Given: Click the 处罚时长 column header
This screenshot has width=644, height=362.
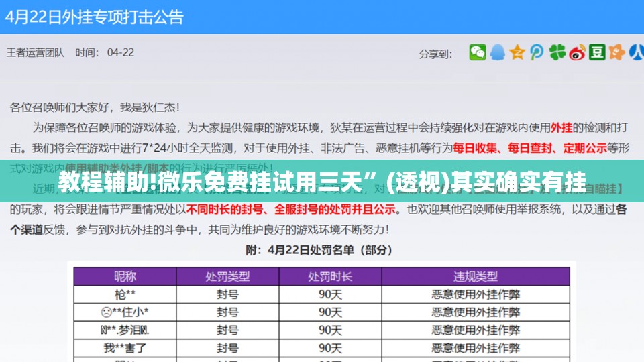Looking at the screenshot, I should click(x=330, y=276).
